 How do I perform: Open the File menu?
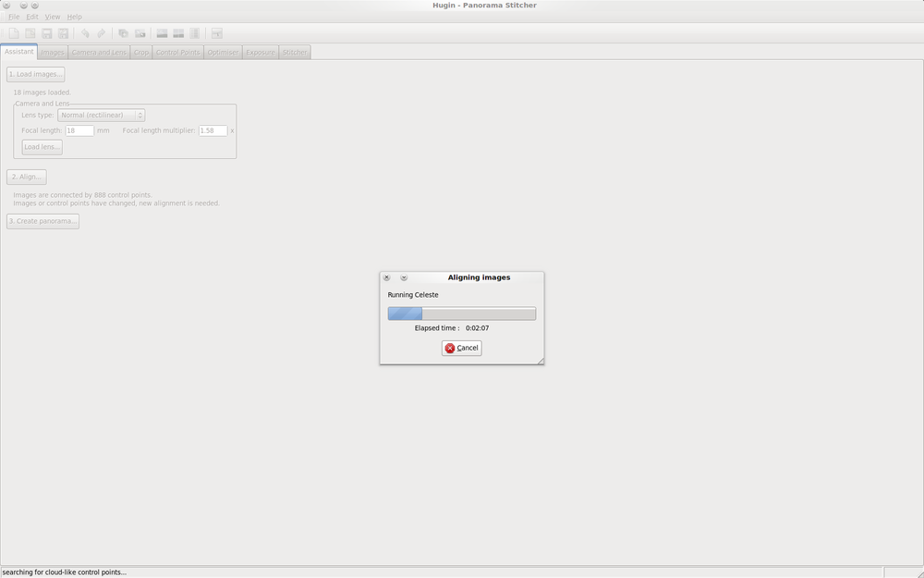pyautogui.click(x=14, y=17)
